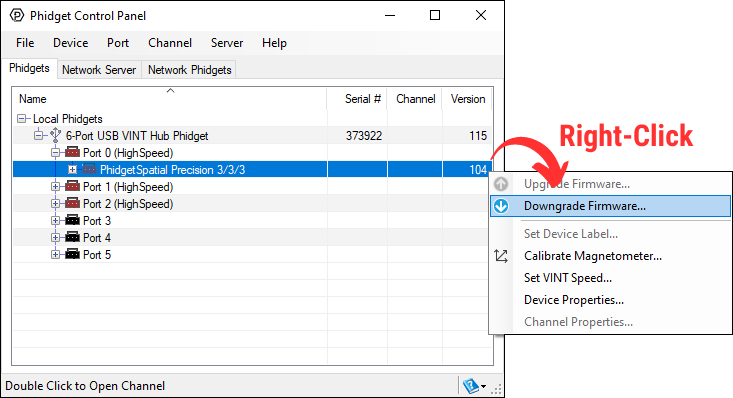Image resolution: width=733 pixels, height=398 pixels.
Task: Choose Set VINT Speed... in context menu
Action: [610, 278]
